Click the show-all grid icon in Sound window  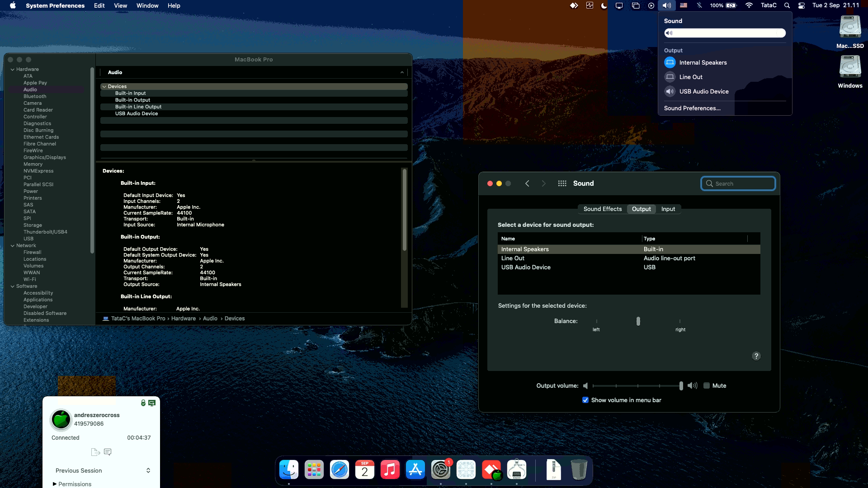pyautogui.click(x=562, y=183)
